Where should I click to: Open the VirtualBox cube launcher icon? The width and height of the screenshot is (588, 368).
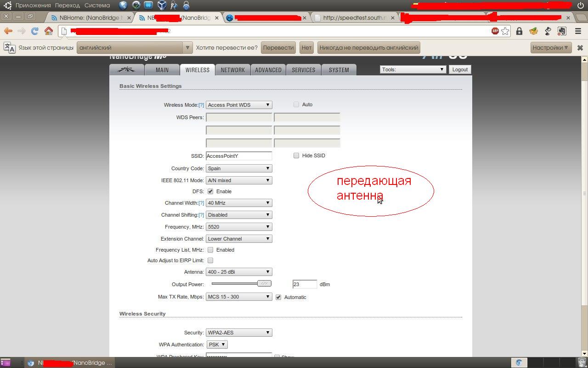tap(161, 6)
